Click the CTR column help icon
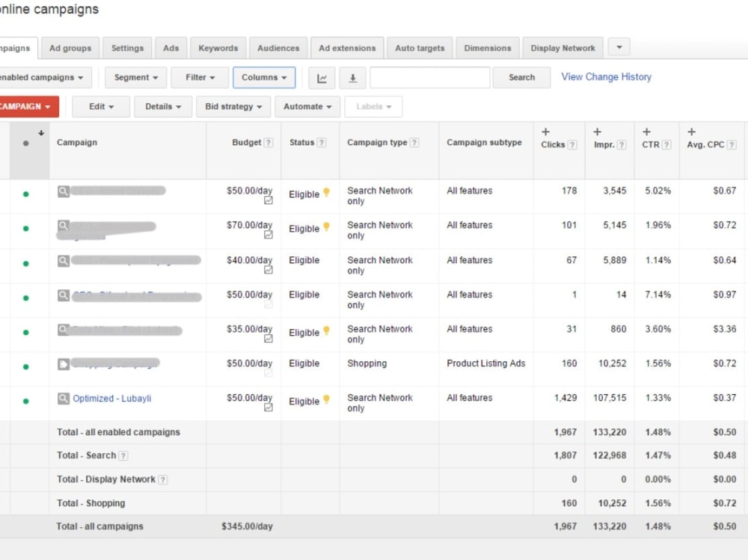Screen dimensions: 748x560 pos(667,145)
